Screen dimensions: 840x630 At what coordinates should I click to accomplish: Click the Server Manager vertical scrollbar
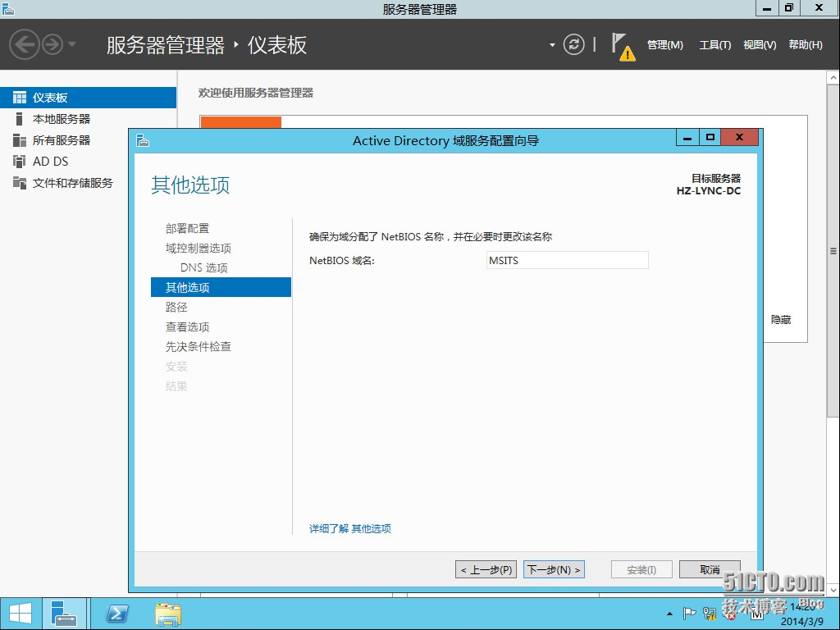pyautogui.click(x=833, y=251)
